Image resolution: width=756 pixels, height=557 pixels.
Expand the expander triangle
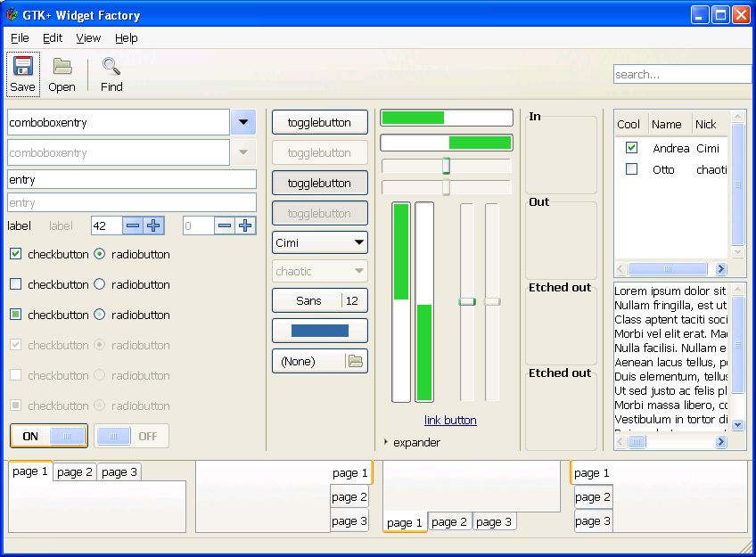386,442
